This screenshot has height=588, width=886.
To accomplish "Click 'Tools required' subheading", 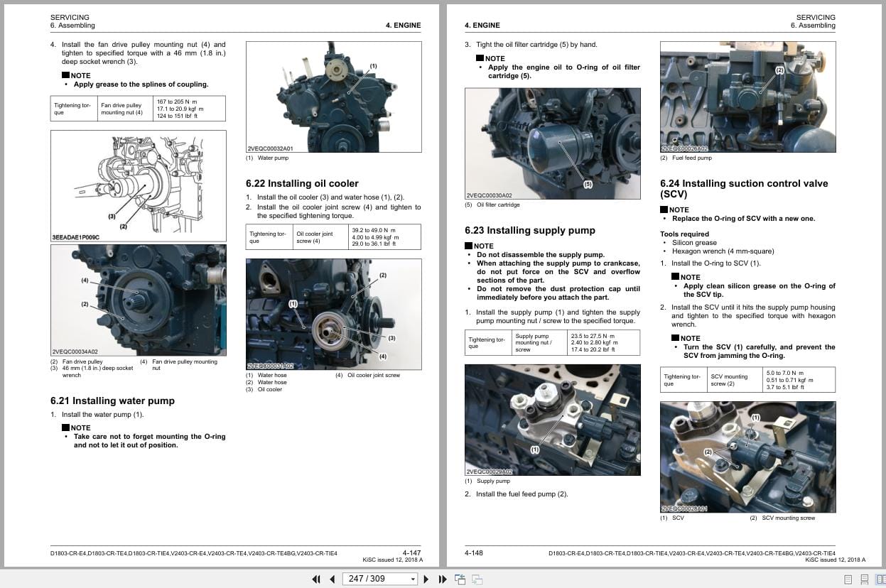I will [x=684, y=234].
